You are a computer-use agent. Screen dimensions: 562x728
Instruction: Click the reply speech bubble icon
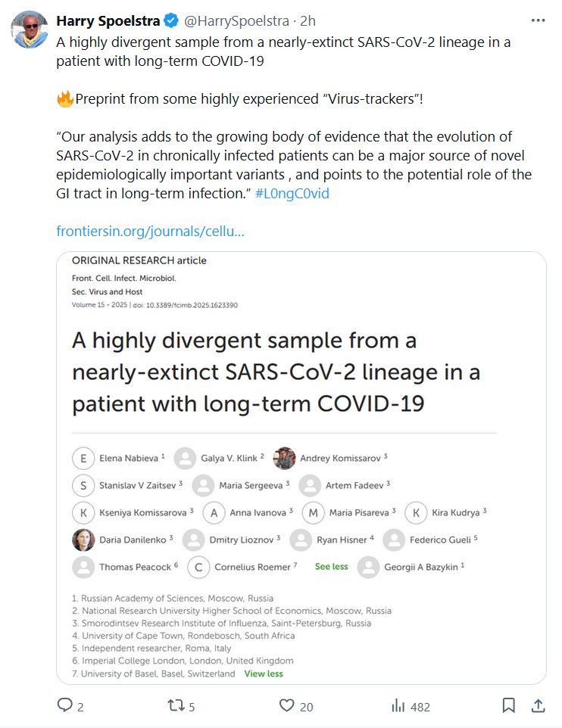(x=65, y=706)
